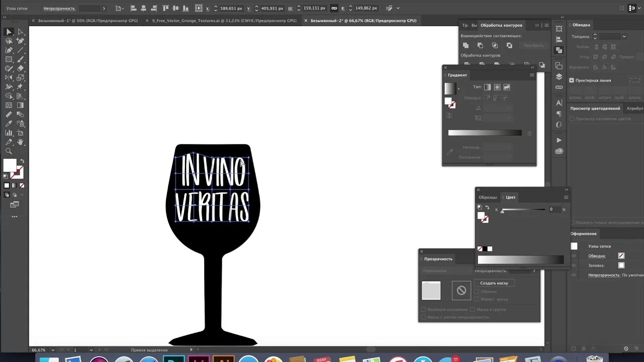Toggle Инверт. маска checkbox
The width and height of the screenshot is (644, 362).
click(x=476, y=299)
